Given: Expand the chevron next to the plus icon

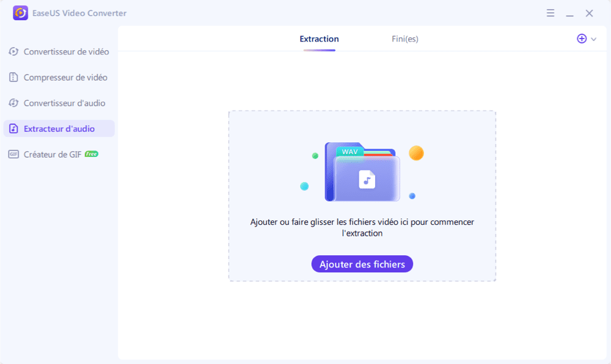Looking at the screenshot, I should 593,39.
